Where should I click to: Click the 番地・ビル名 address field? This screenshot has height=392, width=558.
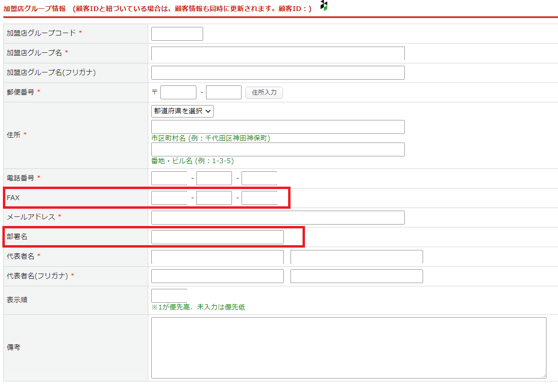(x=278, y=150)
